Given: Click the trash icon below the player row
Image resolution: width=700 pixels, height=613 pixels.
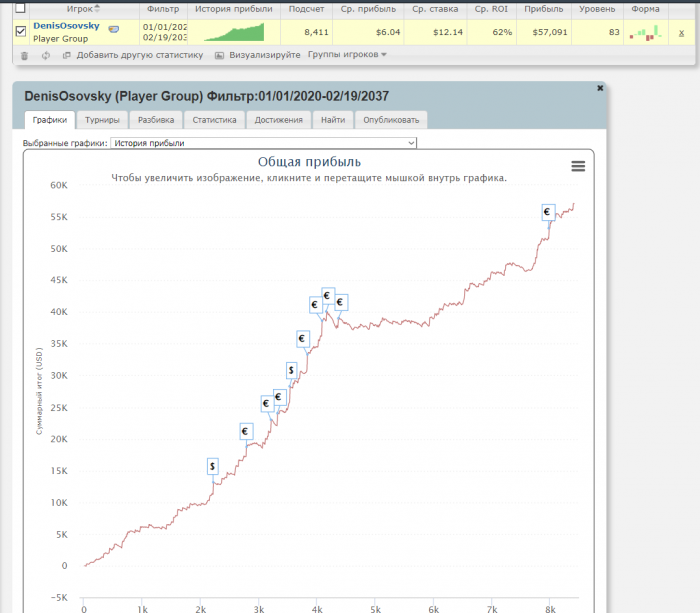Looking at the screenshot, I should click(25, 55).
